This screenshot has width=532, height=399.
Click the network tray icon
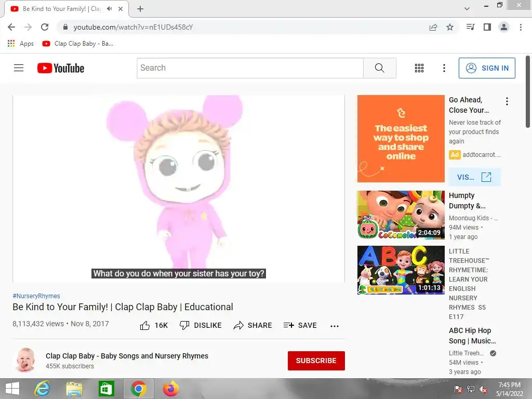(x=471, y=389)
